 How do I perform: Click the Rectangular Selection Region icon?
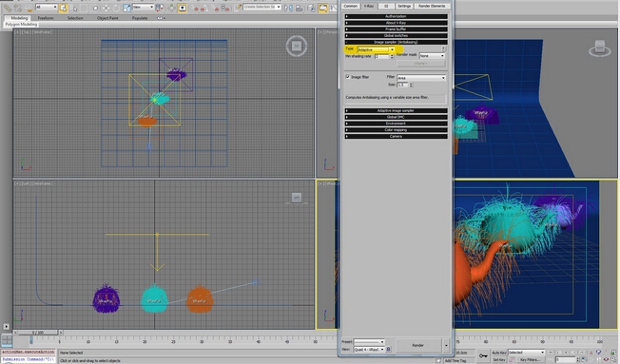click(84, 8)
